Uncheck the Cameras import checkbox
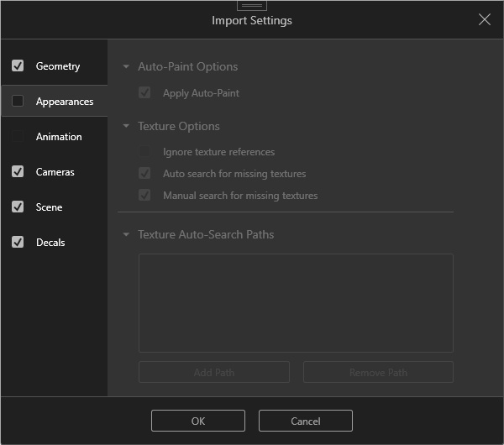This screenshot has height=445, width=504. [x=18, y=172]
